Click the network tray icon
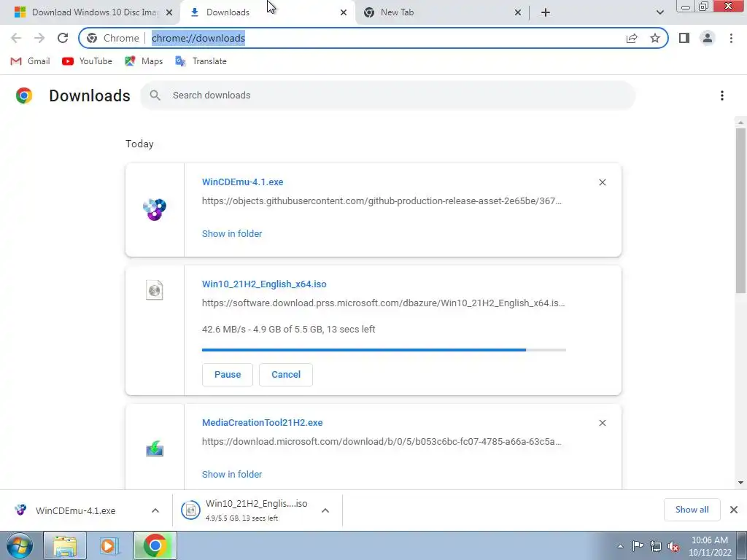Viewport: 747px width, 560px height. coord(656,547)
